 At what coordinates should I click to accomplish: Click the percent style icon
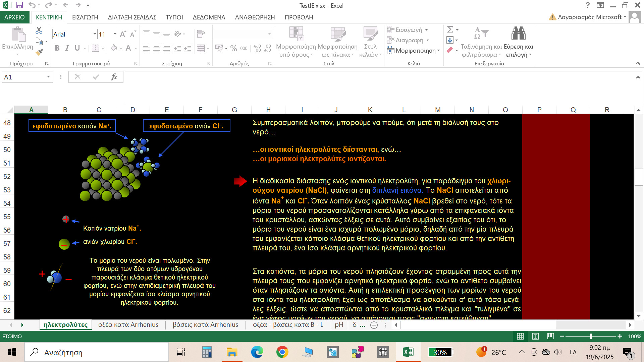(x=234, y=49)
